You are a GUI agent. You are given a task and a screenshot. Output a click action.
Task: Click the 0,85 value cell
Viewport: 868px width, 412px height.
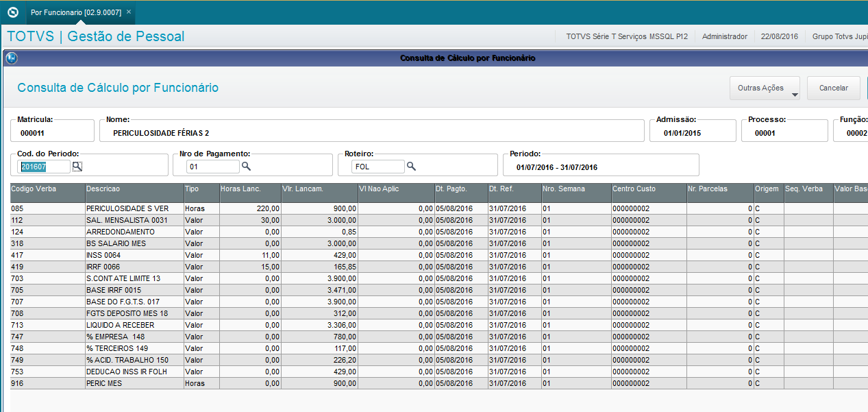pos(319,232)
